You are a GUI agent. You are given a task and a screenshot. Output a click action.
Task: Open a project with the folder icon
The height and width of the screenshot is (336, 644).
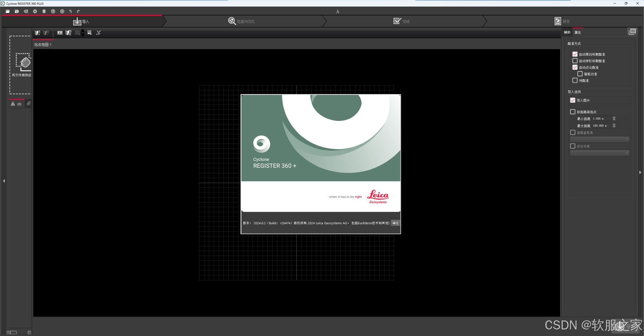[x=8, y=11]
